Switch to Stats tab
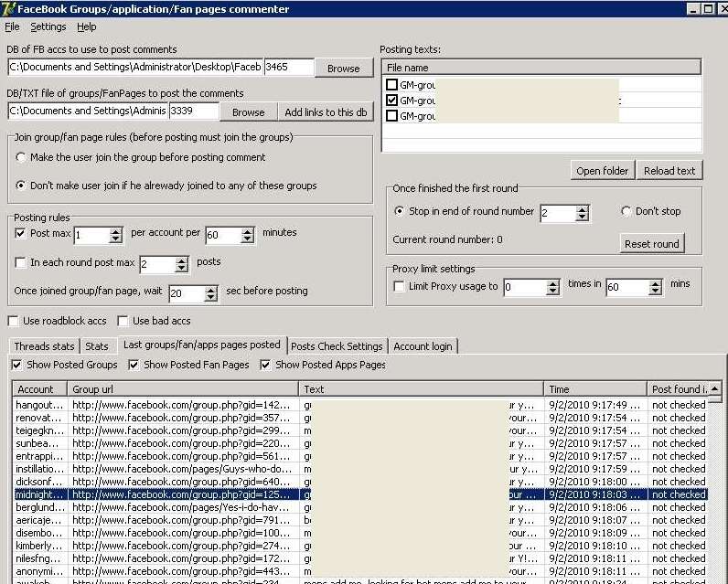 point(97,346)
